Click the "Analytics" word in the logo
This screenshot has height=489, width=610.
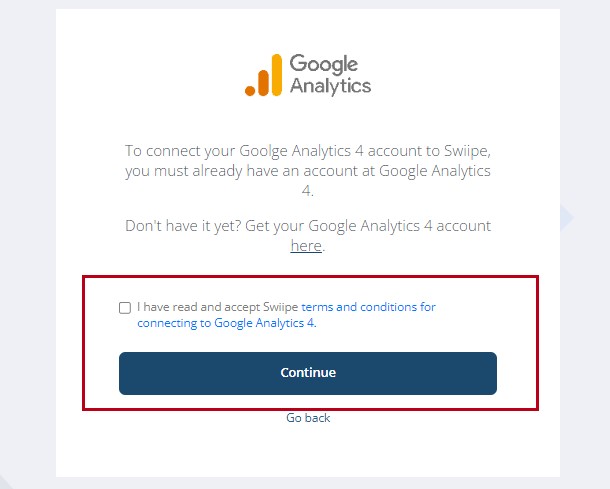[330, 86]
